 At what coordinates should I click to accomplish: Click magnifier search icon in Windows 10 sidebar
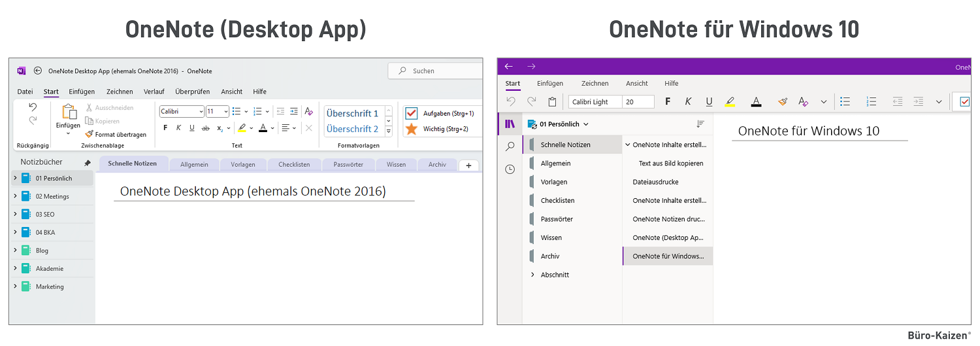tap(510, 147)
